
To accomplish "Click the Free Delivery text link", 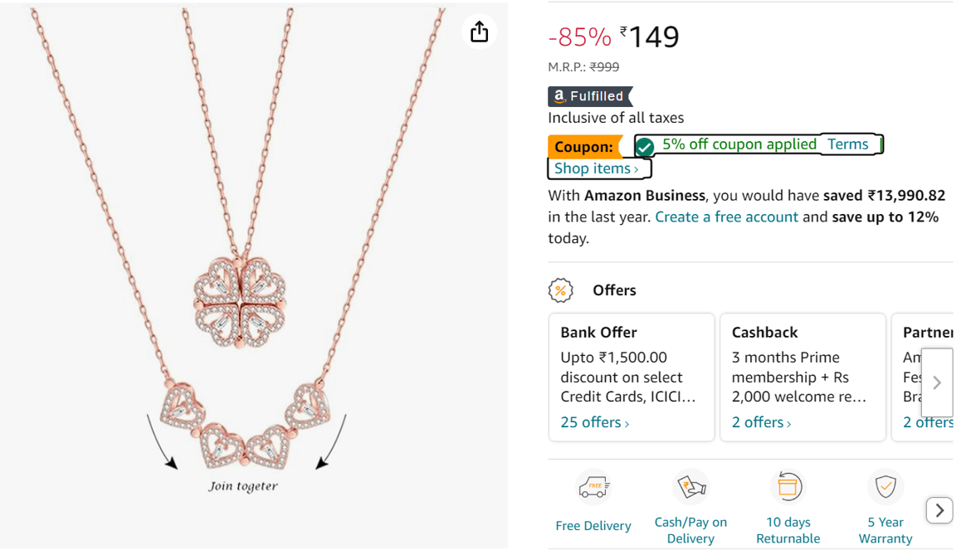I will tap(593, 525).
